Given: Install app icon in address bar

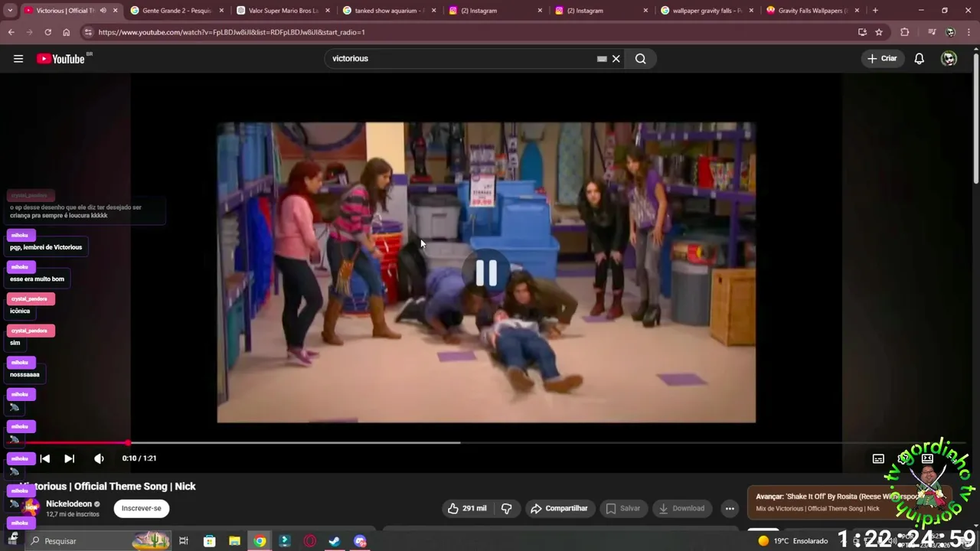Looking at the screenshot, I should coord(862,32).
